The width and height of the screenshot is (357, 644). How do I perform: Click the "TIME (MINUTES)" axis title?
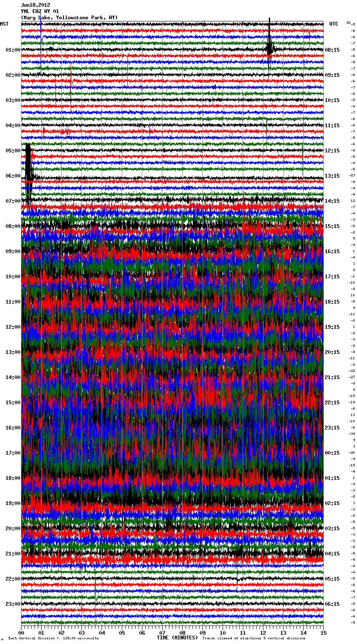click(177, 638)
